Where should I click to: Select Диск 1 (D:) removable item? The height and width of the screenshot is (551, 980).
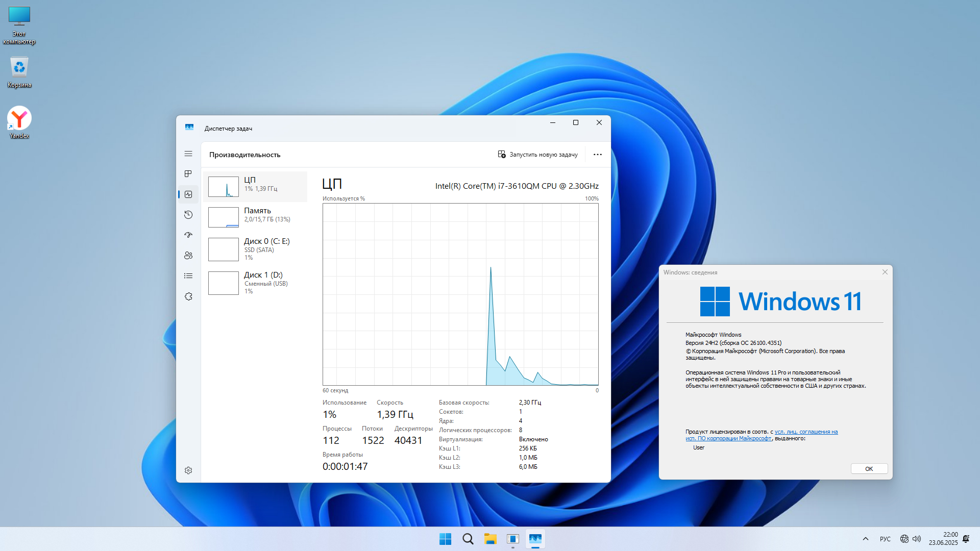point(255,283)
